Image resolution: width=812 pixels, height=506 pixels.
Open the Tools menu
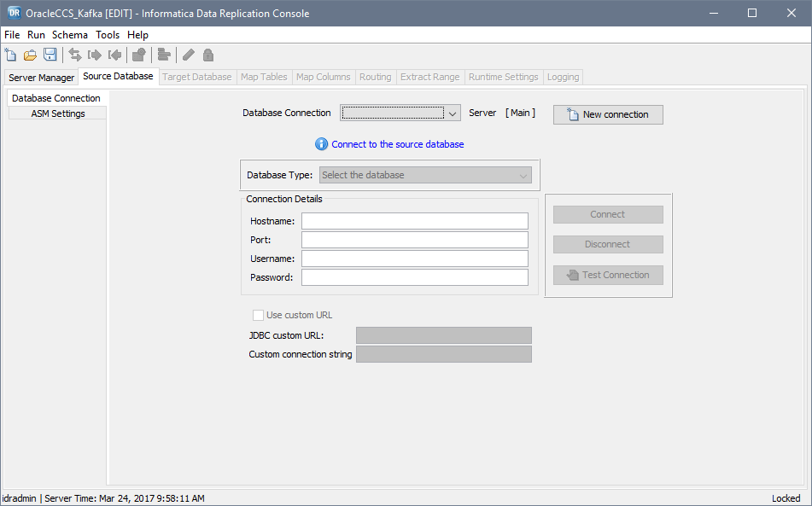point(108,35)
